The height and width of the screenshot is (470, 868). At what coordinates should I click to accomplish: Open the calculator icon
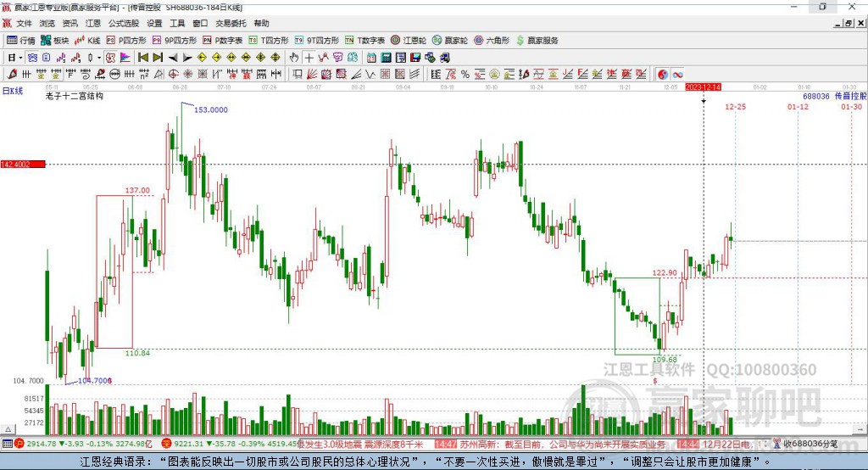click(386, 58)
